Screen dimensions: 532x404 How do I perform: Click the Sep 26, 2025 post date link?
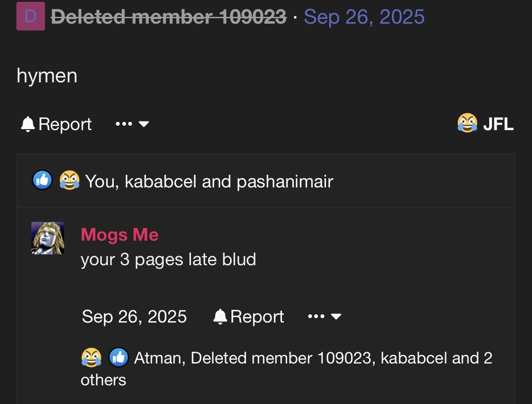pyautogui.click(x=364, y=17)
